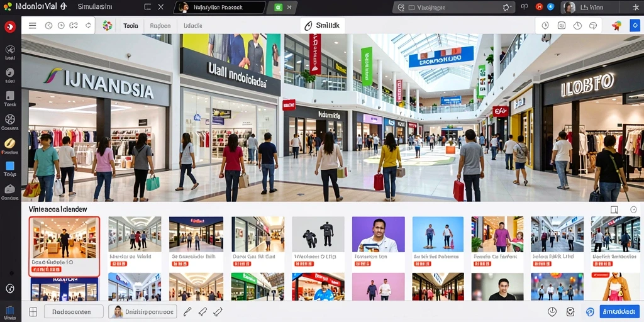Open the colorful star icon in the right toolbar
This screenshot has height=322, width=644.
pyautogui.click(x=616, y=25)
